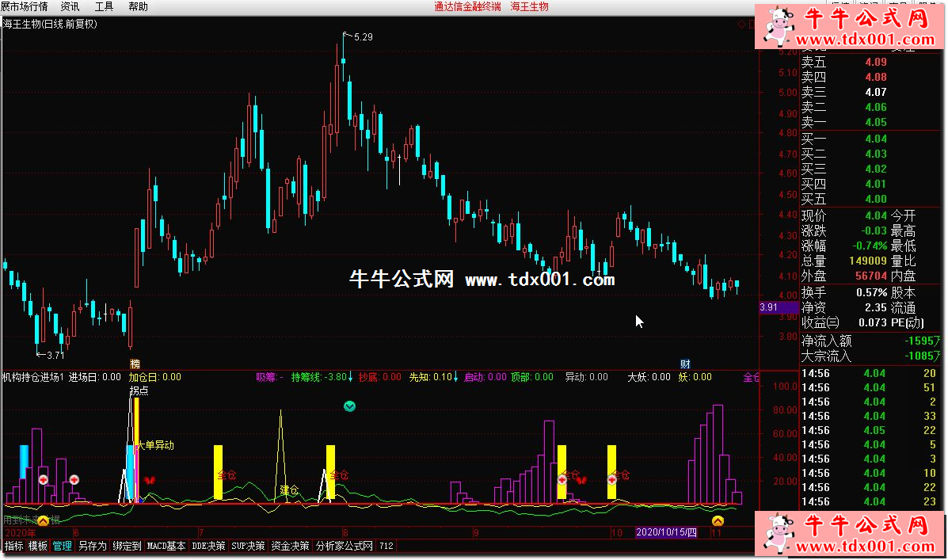Click the red plus circle on September yellow bar
This screenshot has width=948, height=560.
pyautogui.click(x=562, y=479)
